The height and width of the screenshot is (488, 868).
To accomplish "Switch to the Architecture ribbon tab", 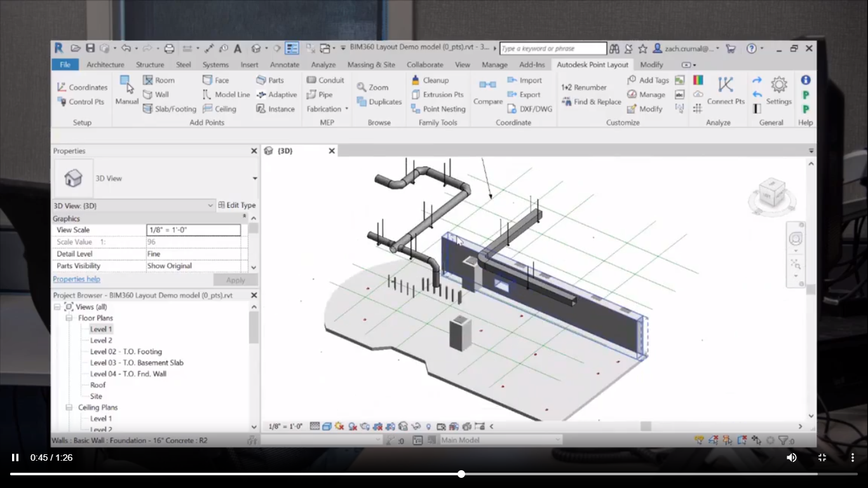I will coord(105,65).
